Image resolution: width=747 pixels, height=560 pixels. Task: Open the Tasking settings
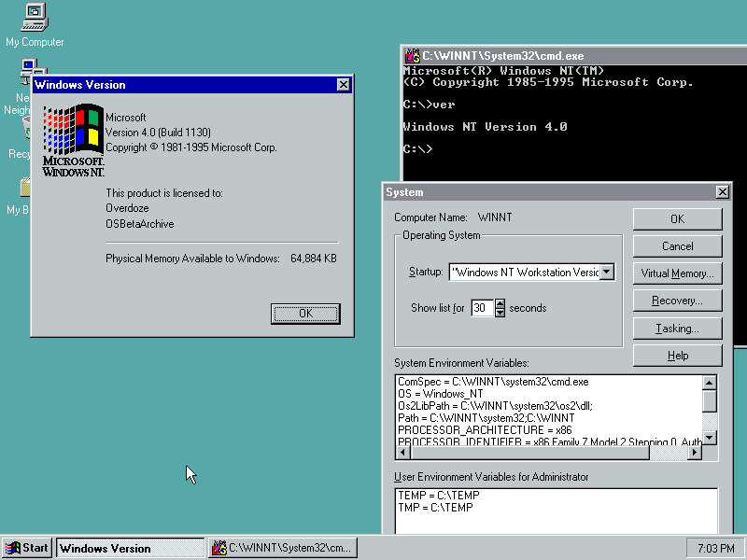click(678, 329)
